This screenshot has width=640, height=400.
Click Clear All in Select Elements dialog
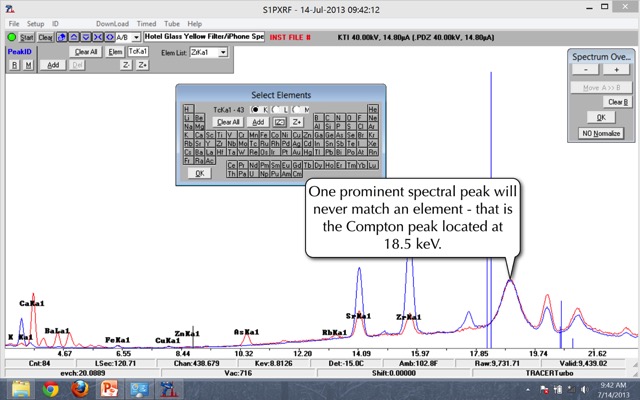coord(227,121)
